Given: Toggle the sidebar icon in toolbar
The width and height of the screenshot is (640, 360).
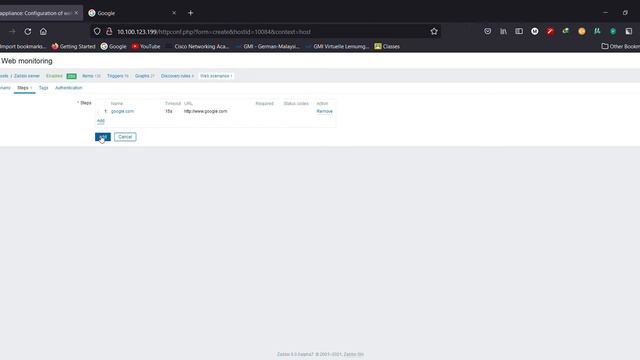Looking at the screenshot, I should coord(519,31).
